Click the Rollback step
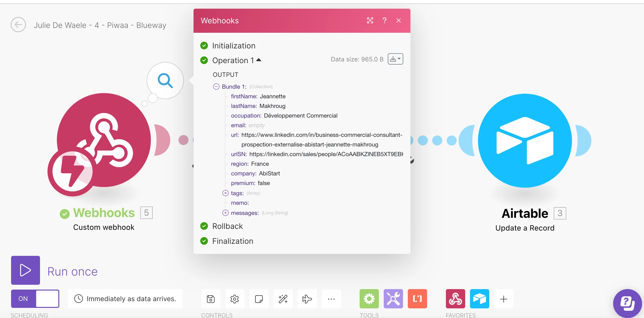644x318 pixels. (x=227, y=226)
